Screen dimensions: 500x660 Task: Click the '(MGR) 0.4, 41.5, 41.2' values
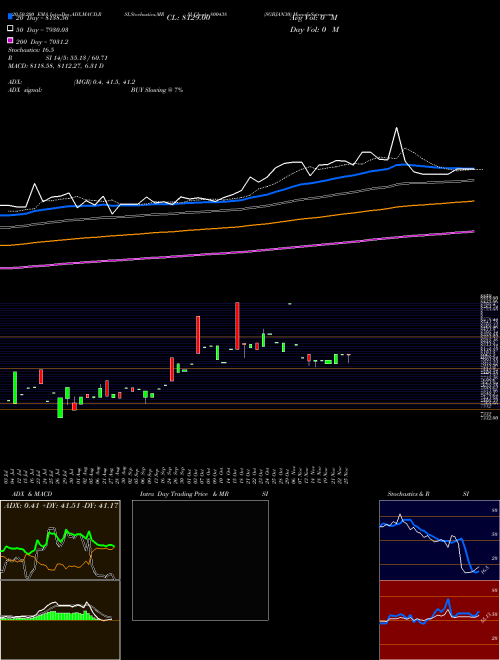[x=104, y=82]
